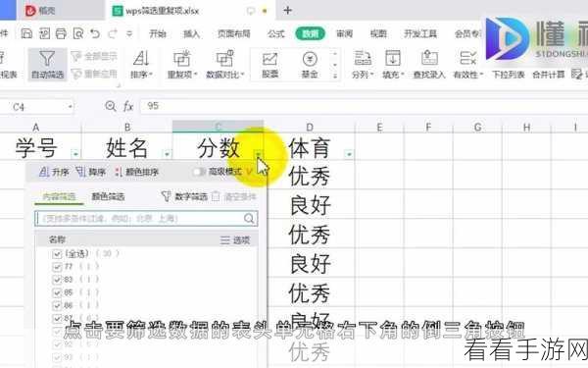The height and width of the screenshot is (368, 588).
Task: Click the Redo arrow icon
Action: point(113,33)
